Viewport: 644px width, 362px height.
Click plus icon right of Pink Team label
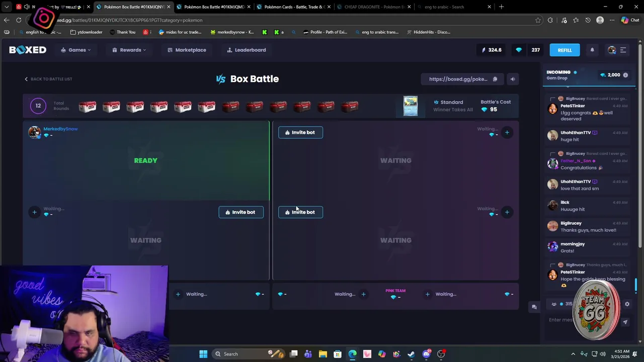427,294
